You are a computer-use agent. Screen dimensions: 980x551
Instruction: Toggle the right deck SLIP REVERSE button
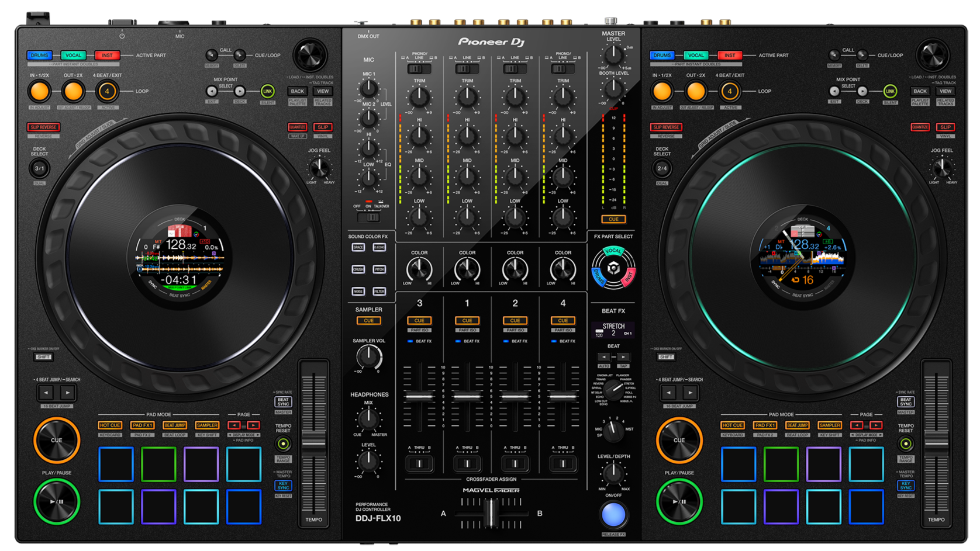(x=666, y=127)
